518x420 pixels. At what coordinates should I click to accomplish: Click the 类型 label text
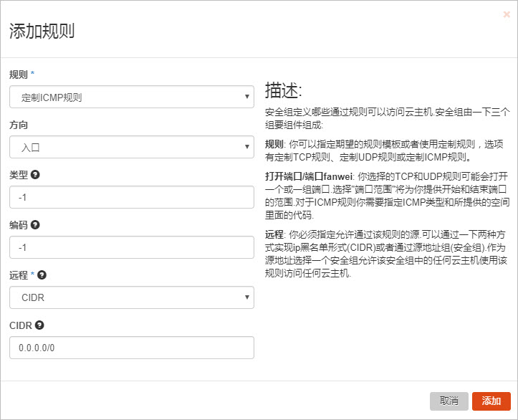(x=18, y=175)
